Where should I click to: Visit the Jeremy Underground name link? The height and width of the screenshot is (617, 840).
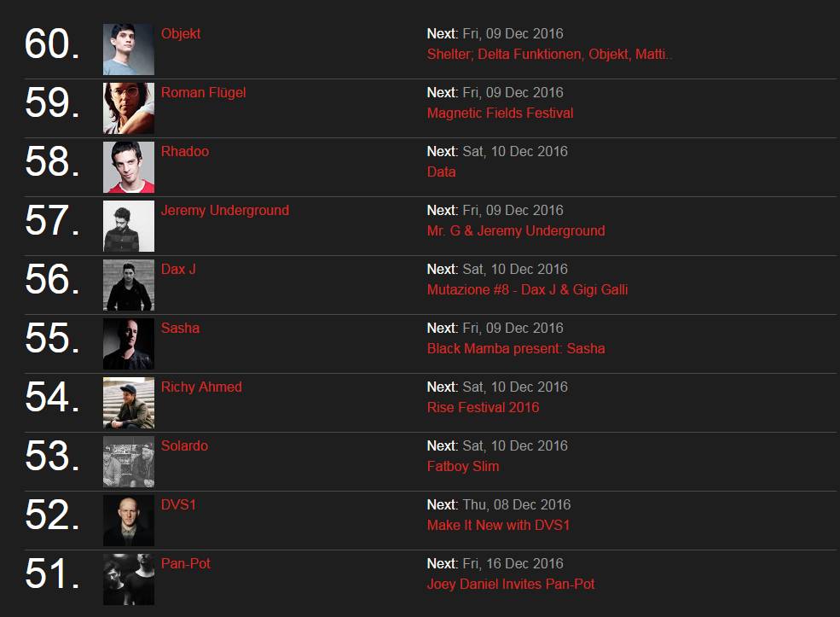[225, 211]
